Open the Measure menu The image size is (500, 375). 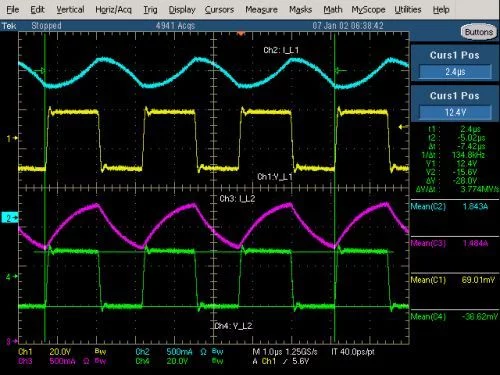coord(261,10)
